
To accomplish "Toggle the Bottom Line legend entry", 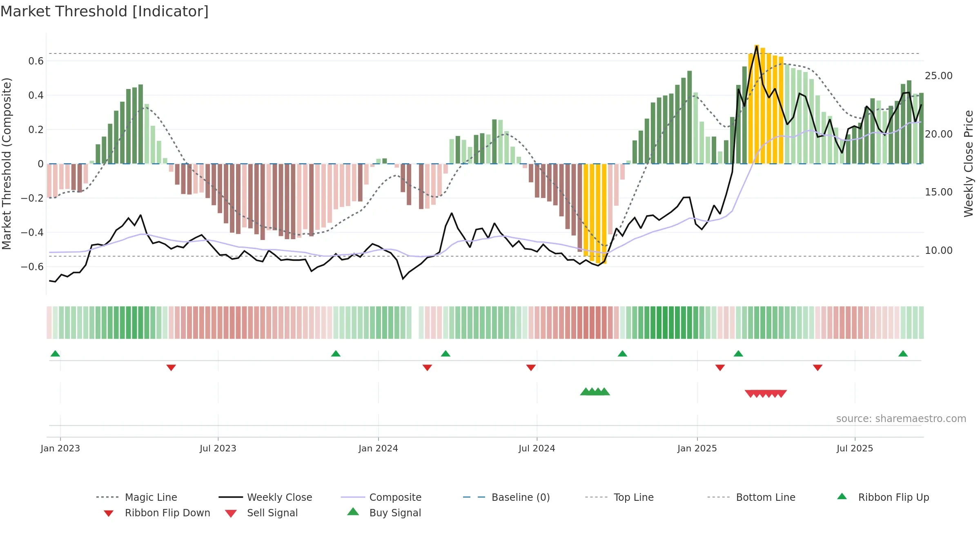I will (x=751, y=497).
